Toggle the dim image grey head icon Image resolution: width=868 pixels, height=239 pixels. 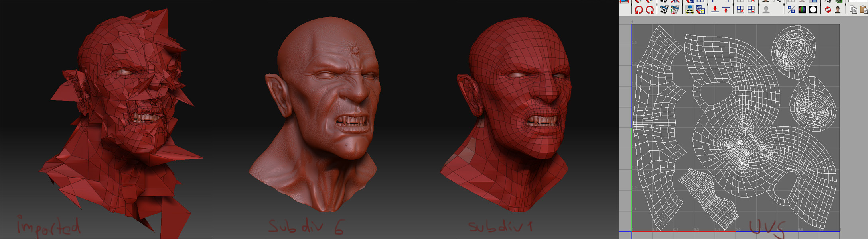pos(766,10)
